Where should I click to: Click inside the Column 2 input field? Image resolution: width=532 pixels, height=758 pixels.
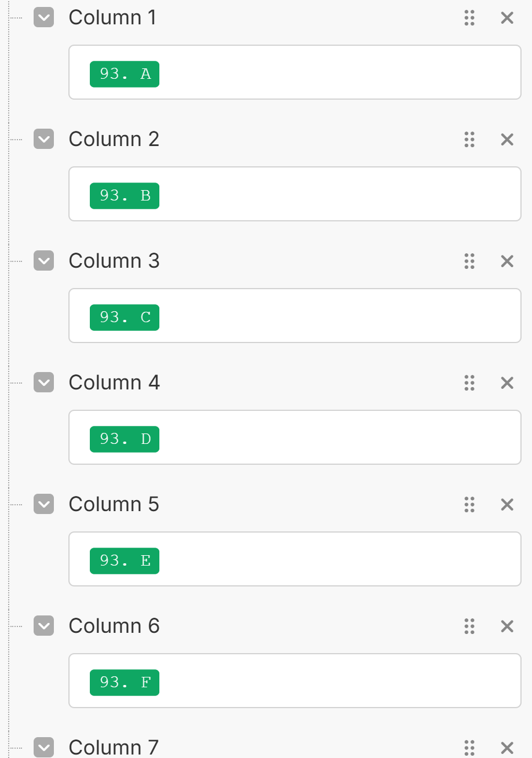point(336,194)
